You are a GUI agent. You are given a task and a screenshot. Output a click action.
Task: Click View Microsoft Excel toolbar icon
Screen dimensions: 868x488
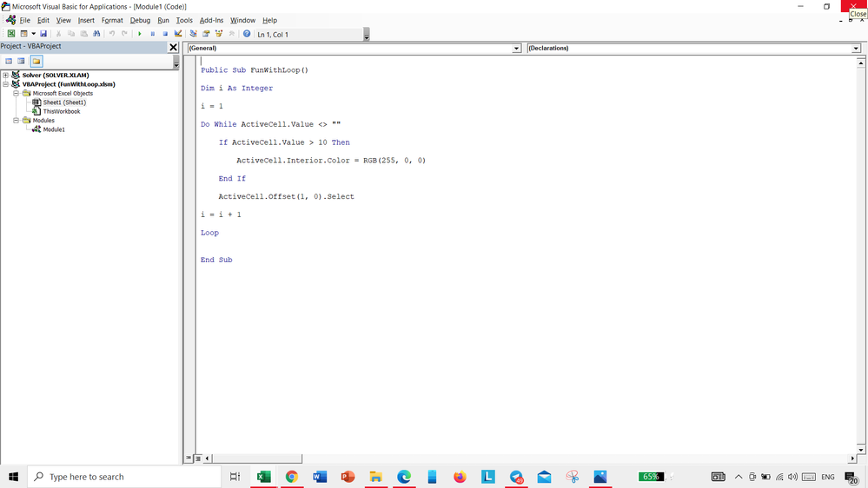[x=11, y=34]
